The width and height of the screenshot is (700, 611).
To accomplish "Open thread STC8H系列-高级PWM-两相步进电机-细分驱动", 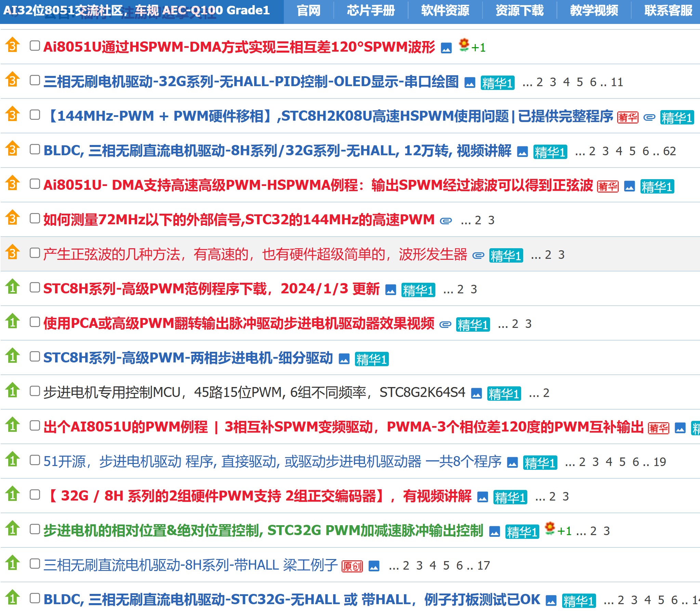I will (x=188, y=358).
